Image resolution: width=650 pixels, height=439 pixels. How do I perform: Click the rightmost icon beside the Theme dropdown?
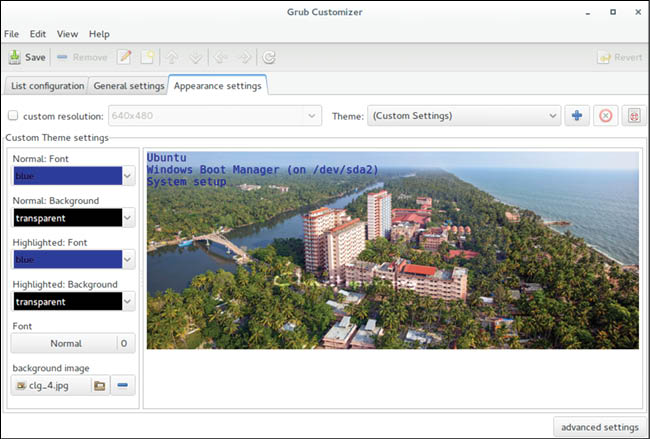[x=632, y=116]
